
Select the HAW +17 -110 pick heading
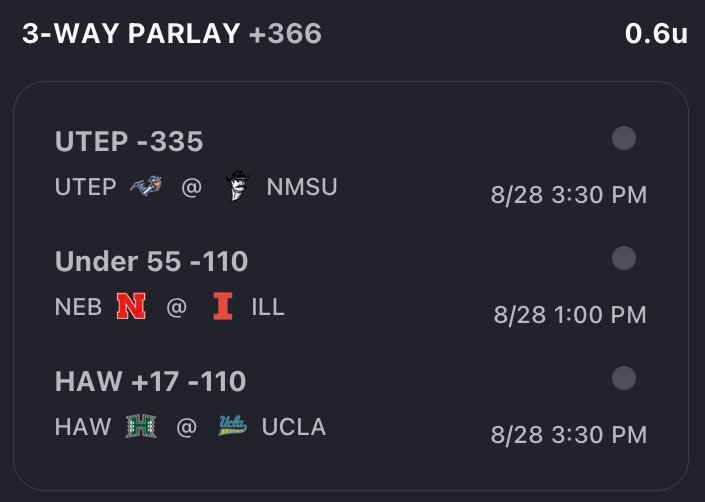click(x=151, y=381)
